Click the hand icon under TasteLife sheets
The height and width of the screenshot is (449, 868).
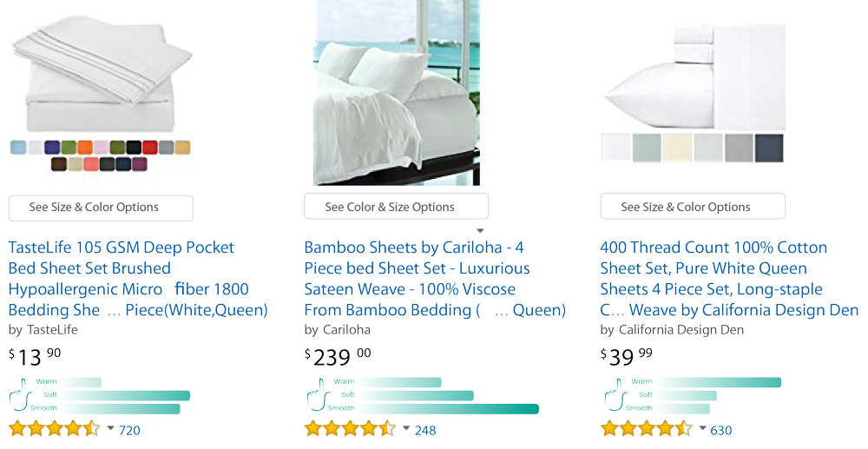19,396
